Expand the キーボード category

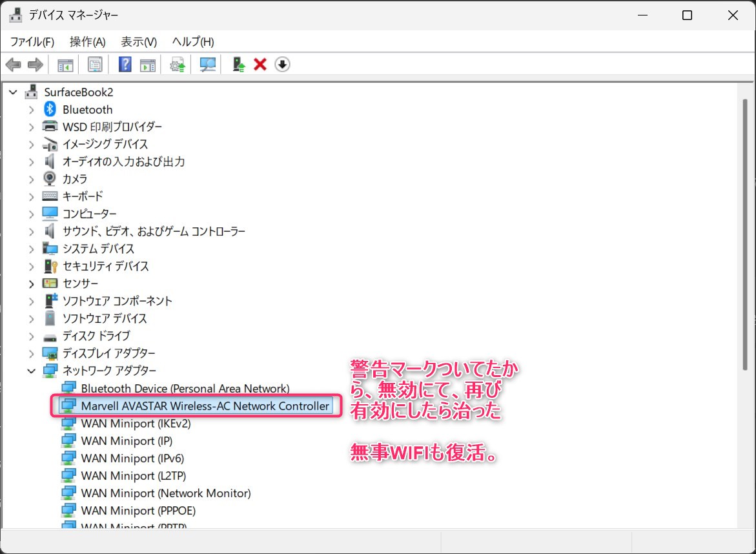pyautogui.click(x=32, y=197)
